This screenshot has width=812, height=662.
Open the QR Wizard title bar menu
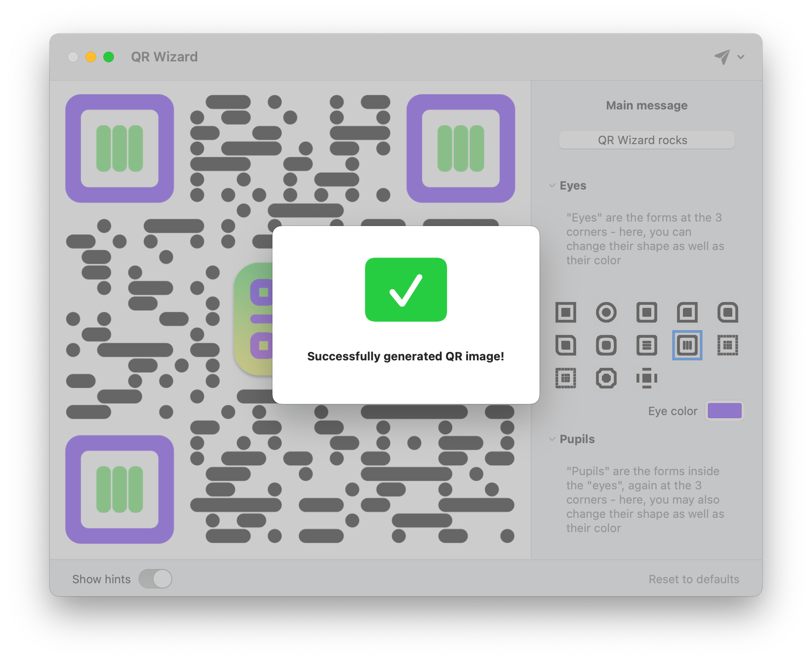click(x=165, y=57)
